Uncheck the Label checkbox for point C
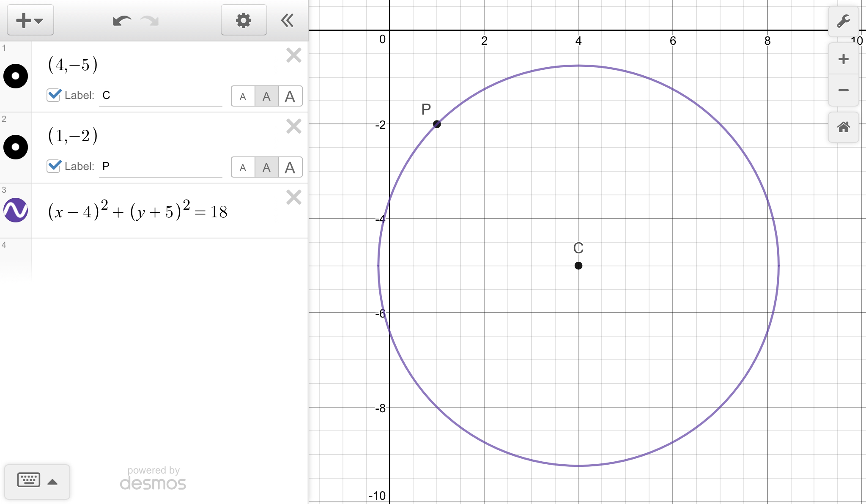The image size is (866, 504). point(54,95)
